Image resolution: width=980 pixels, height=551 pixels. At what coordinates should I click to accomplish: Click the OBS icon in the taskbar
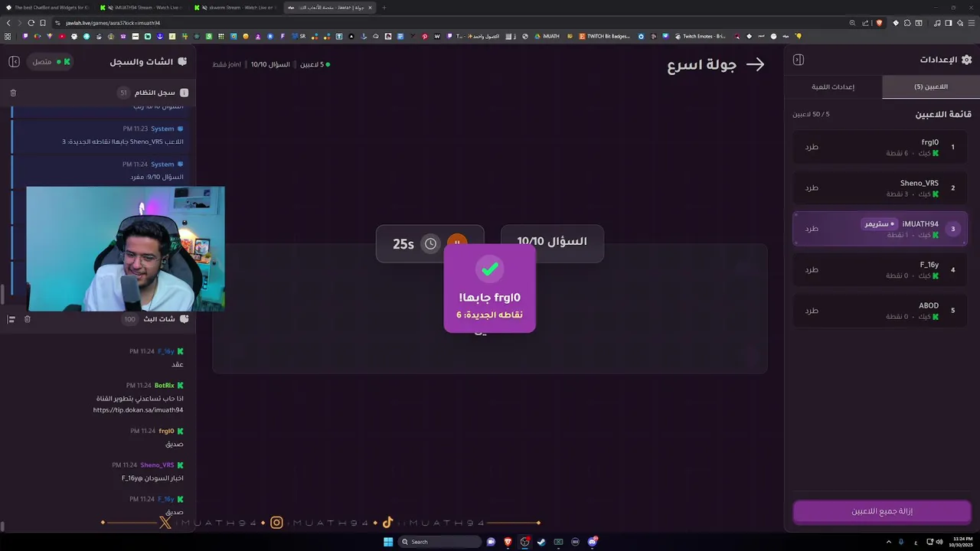click(524, 542)
